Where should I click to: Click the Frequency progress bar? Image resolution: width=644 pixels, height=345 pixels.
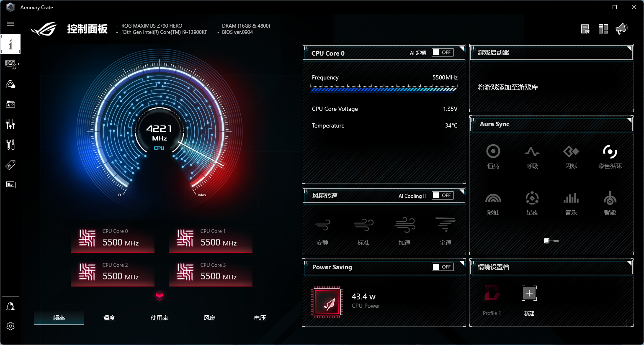pyautogui.click(x=384, y=88)
